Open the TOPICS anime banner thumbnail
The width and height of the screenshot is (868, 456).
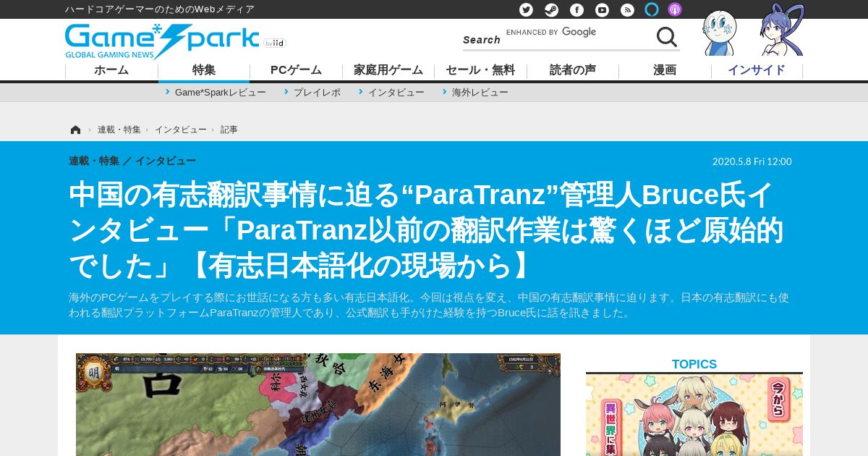[694, 415]
